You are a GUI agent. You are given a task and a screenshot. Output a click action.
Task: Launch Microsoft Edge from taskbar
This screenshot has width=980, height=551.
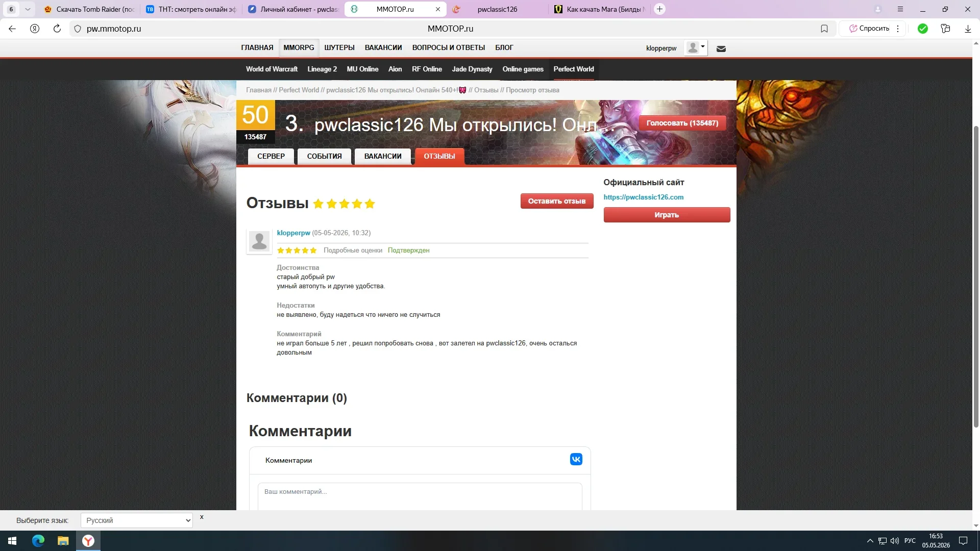pyautogui.click(x=38, y=541)
